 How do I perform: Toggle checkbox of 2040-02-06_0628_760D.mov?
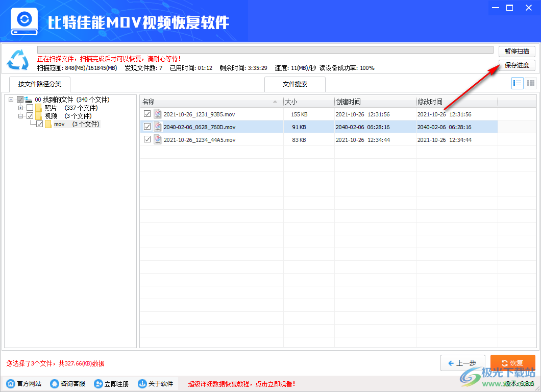click(147, 126)
